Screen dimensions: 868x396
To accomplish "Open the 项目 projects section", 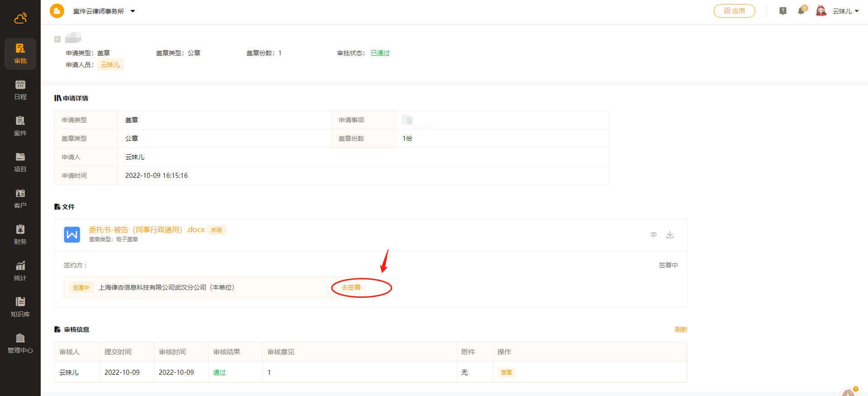I will (x=20, y=162).
